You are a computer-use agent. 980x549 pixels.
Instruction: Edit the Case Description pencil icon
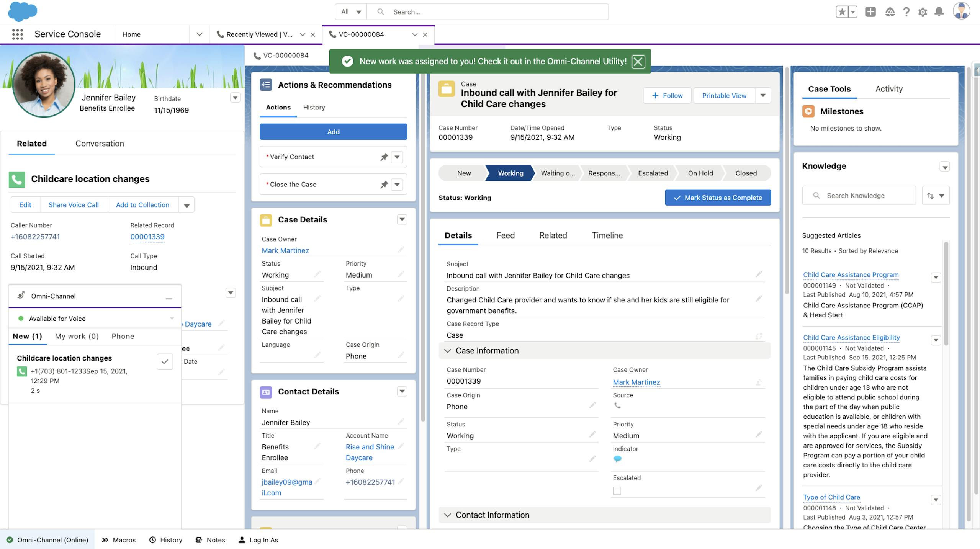click(758, 299)
